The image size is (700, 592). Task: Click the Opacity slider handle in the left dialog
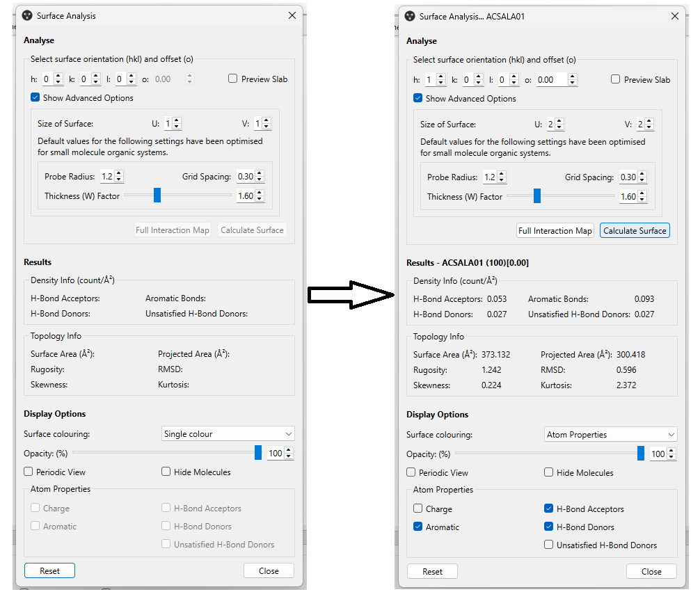coord(258,453)
